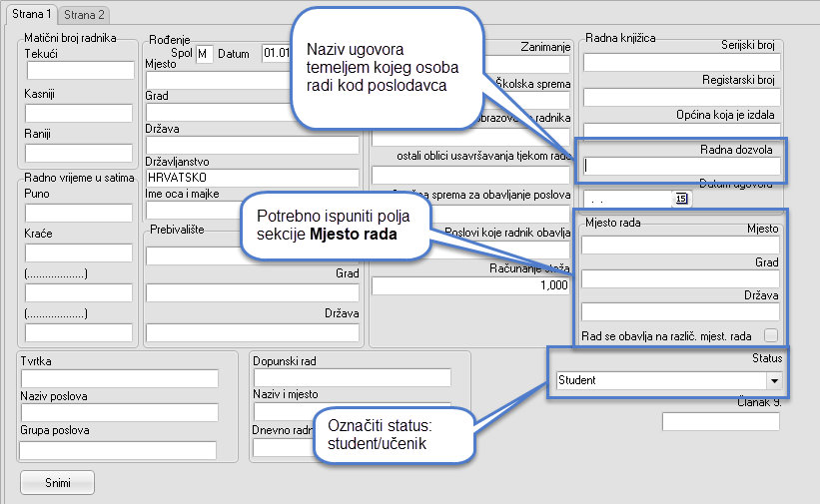820x504 pixels.
Task: Focus the Školska sprema field
Action: (x=527, y=100)
